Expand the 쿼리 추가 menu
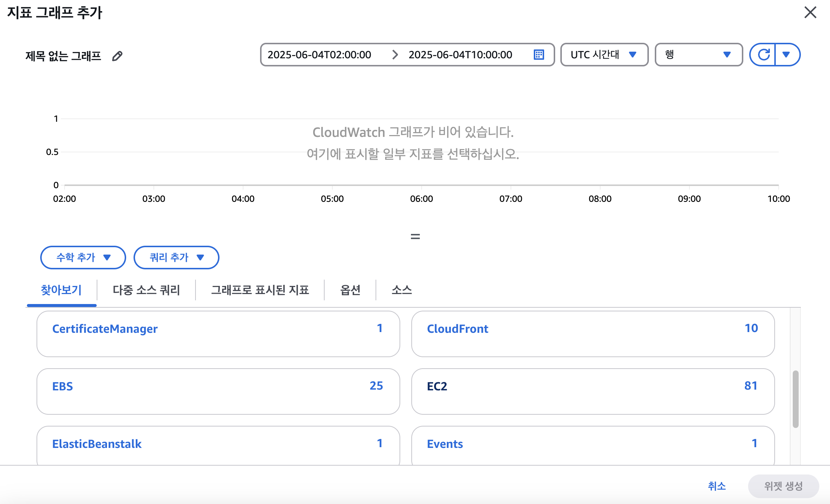Viewport: 830px width, 504px height. (x=176, y=257)
